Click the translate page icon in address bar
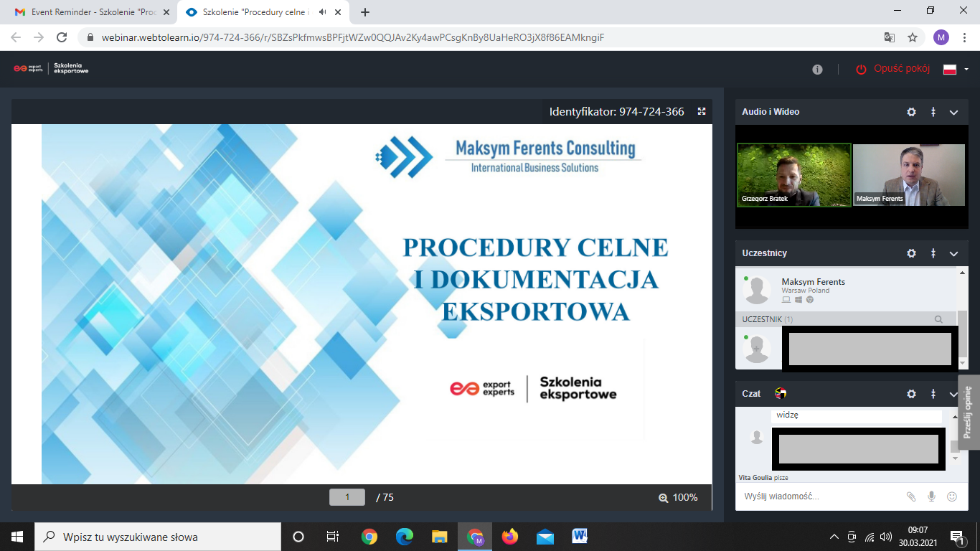Screen dimensions: 980x551 (890, 37)
